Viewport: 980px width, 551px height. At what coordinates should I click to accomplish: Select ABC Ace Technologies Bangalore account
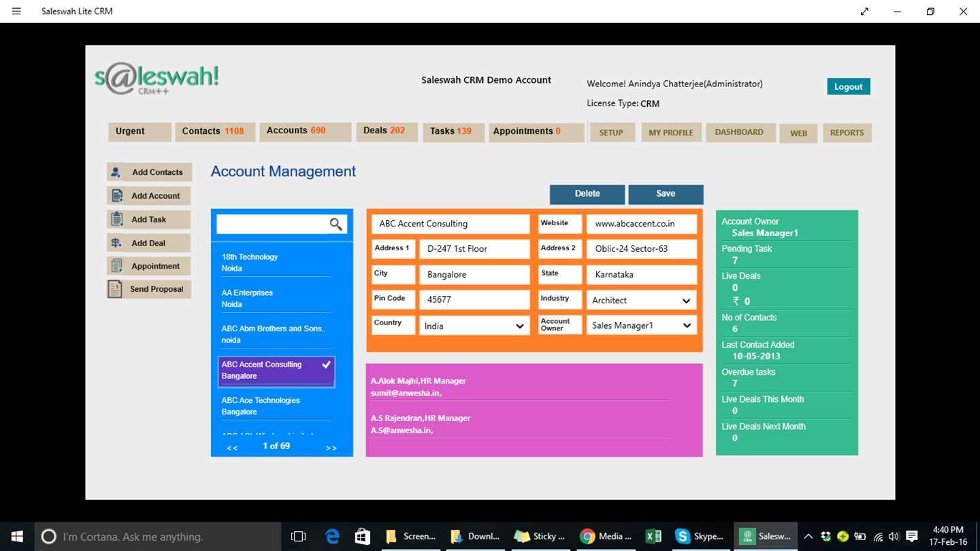(x=276, y=406)
